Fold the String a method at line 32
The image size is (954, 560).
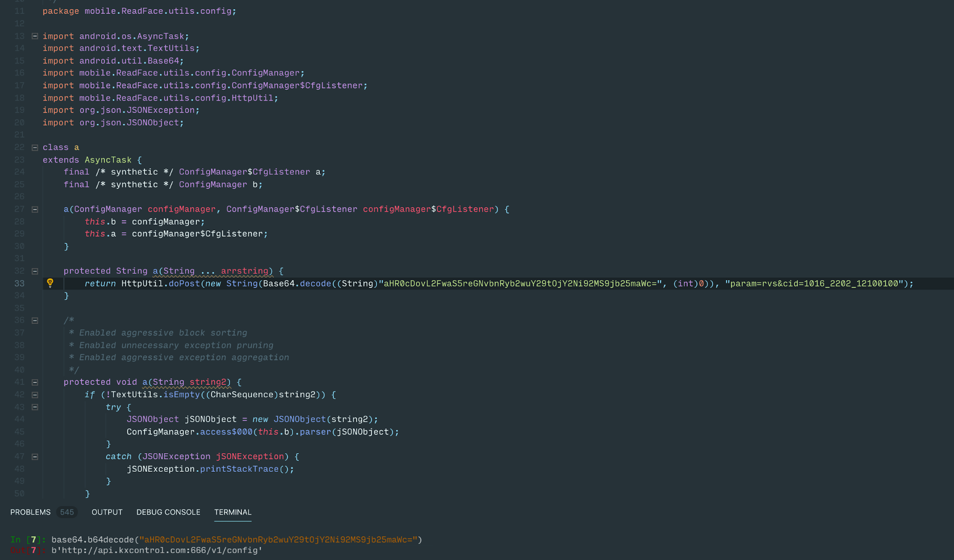click(35, 271)
